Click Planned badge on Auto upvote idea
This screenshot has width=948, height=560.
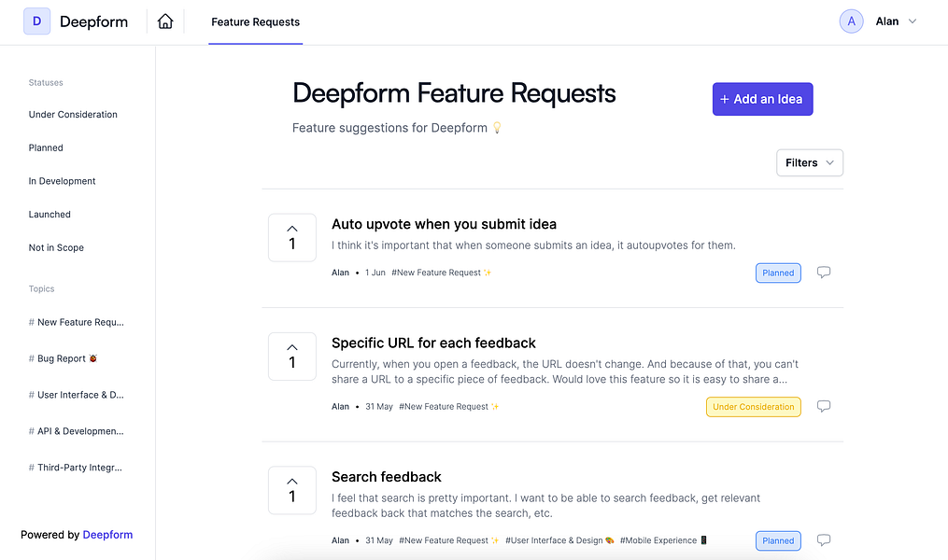[778, 273]
